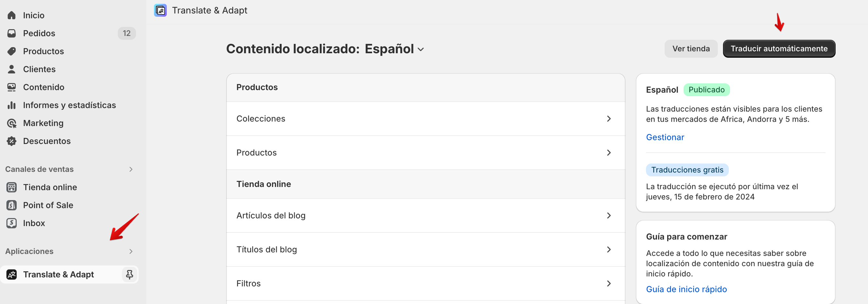Follow the Gestionar link
Image resolution: width=868 pixels, height=304 pixels.
coord(665,137)
